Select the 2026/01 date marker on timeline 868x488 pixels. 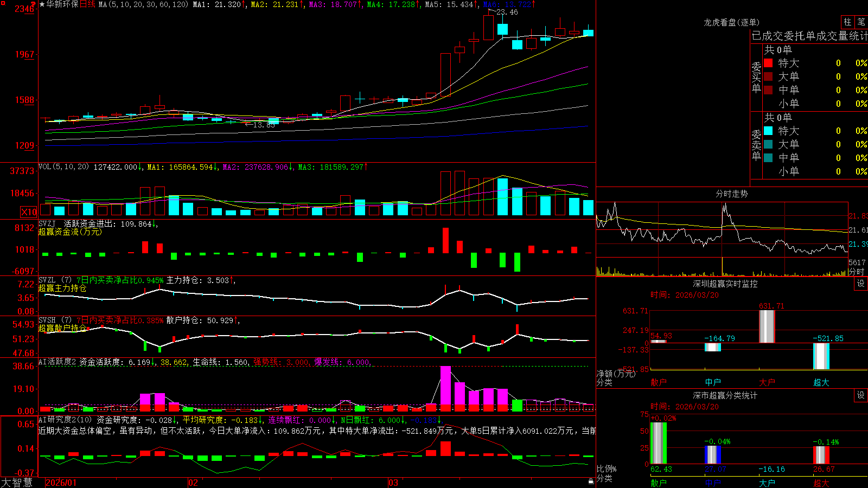61,483
